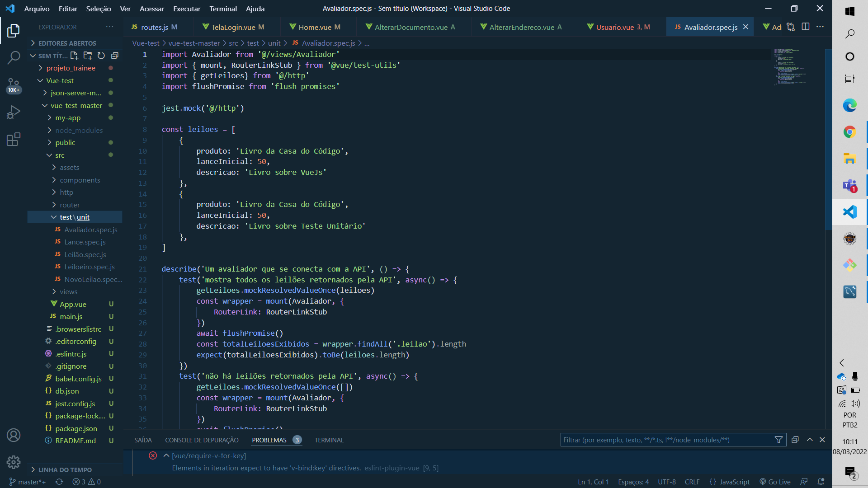Collapse the vue/require-v-for-key error entry
Image resolution: width=868 pixels, height=488 pixels.
166,455
